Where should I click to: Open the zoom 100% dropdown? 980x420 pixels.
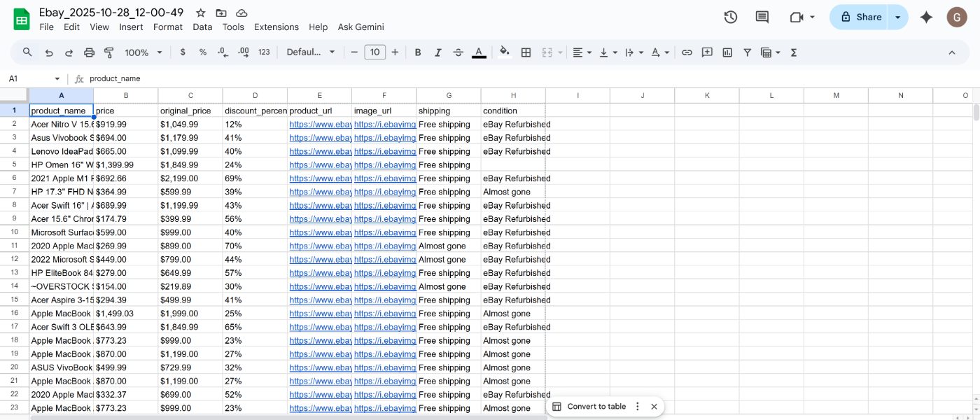coord(143,52)
